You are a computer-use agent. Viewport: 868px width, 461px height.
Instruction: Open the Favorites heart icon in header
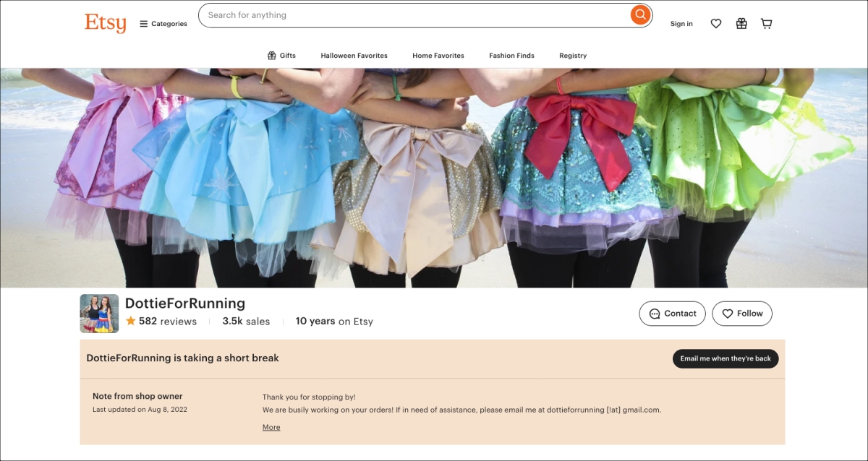pyautogui.click(x=715, y=24)
